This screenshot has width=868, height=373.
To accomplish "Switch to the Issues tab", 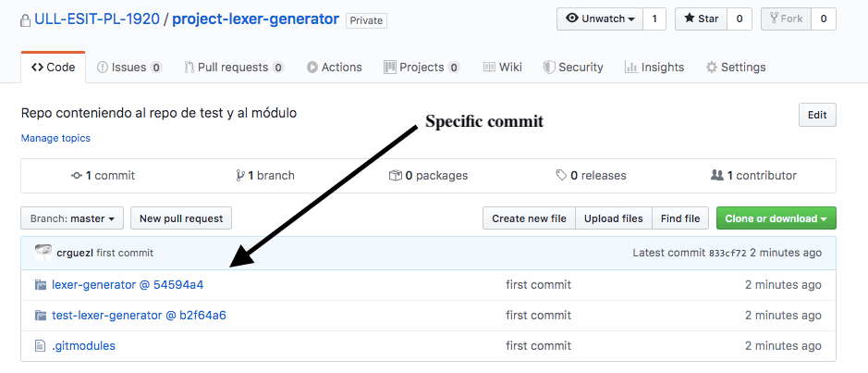I will point(128,68).
